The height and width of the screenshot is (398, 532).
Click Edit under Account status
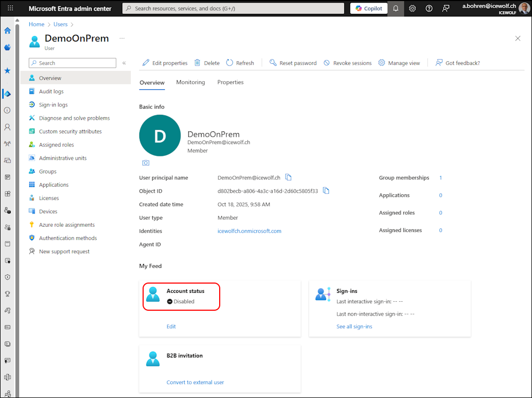171,326
